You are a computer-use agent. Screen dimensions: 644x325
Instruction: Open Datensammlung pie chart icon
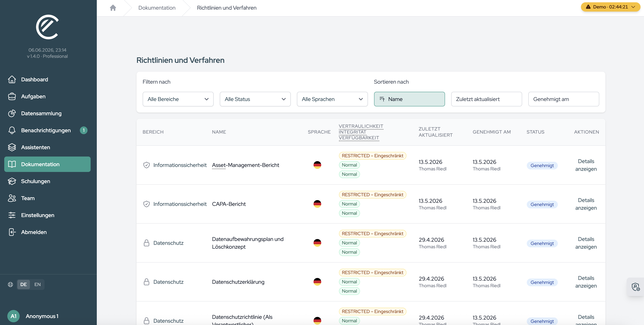pyautogui.click(x=12, y=113)
